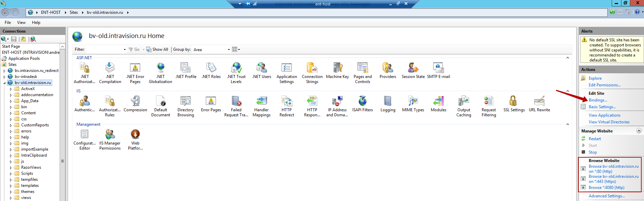Open ISAPI Filters feature

tap(362, 104)
